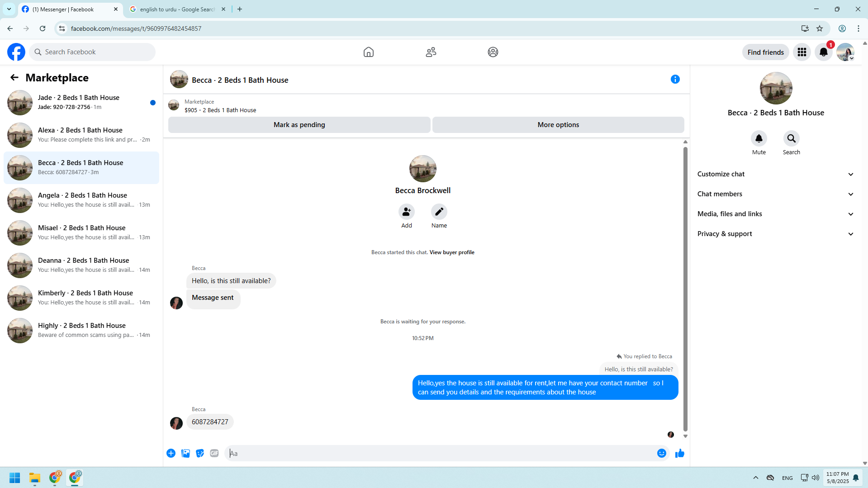
Task: Open volume control in system tray
Action: (x=816, y=478)
